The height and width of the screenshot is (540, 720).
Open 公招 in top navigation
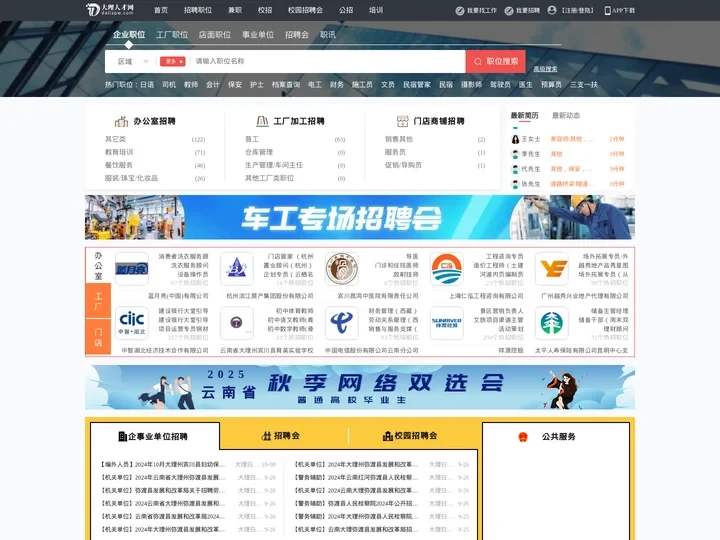(346, 10)
